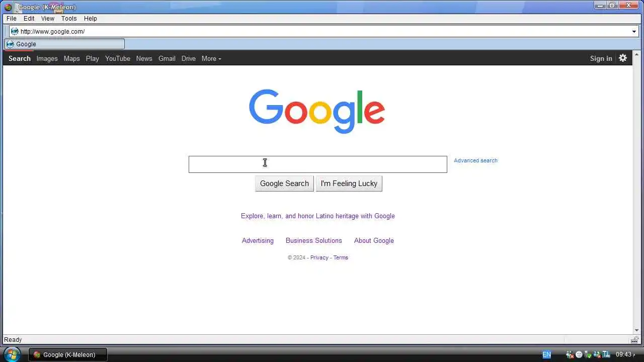Screen dimensions: 644x362
Task: Open the Tools menu
Action: 69,19
